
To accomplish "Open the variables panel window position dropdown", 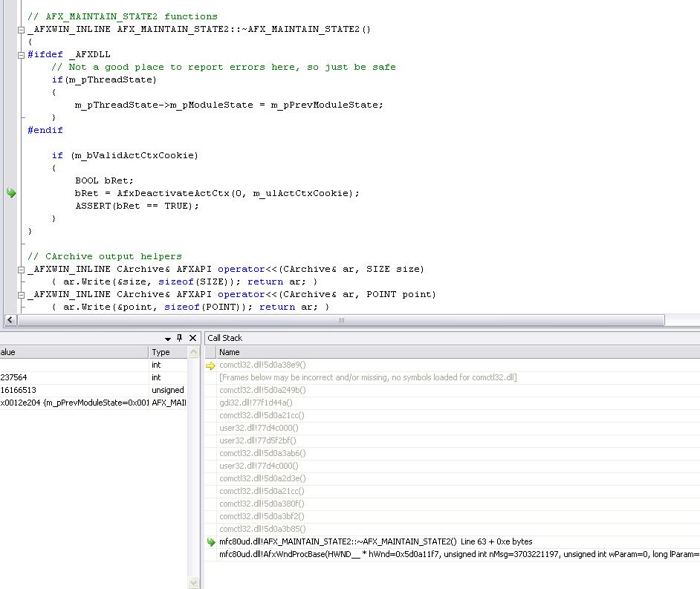I will click(168, 339).
